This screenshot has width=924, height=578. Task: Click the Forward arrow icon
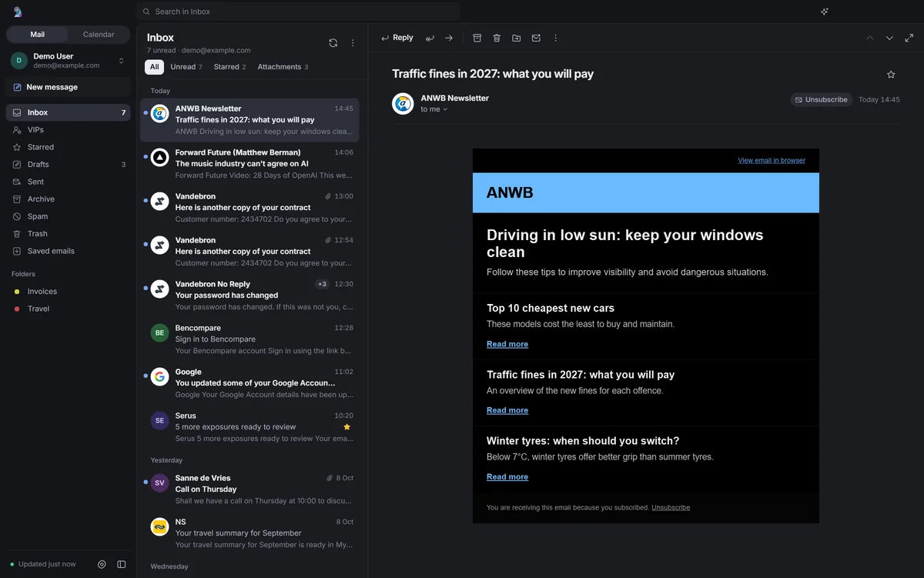click(x=449, y=38)
